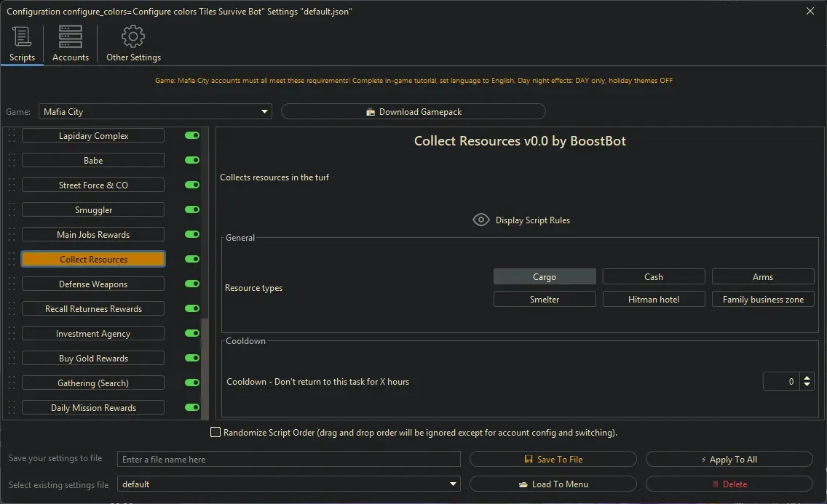Disable the Collect Resources toggle
This screenshot has height=504, width=827.
pyautogui.click(x=191, y=259)
